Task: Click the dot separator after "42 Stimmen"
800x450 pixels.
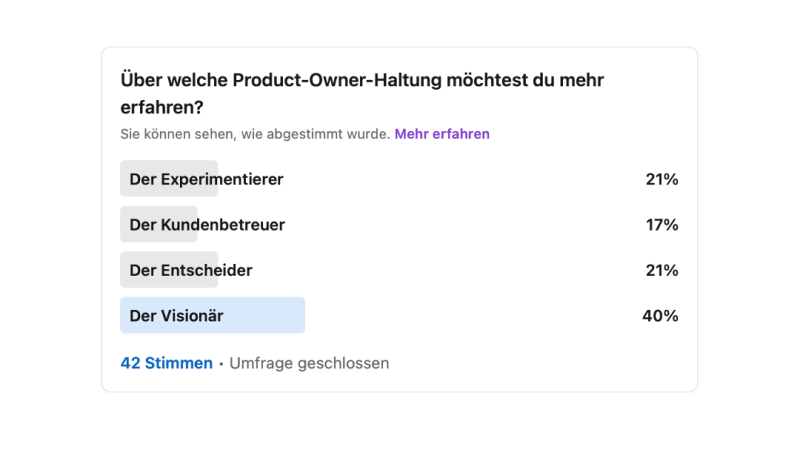Action: pos(221,364)
